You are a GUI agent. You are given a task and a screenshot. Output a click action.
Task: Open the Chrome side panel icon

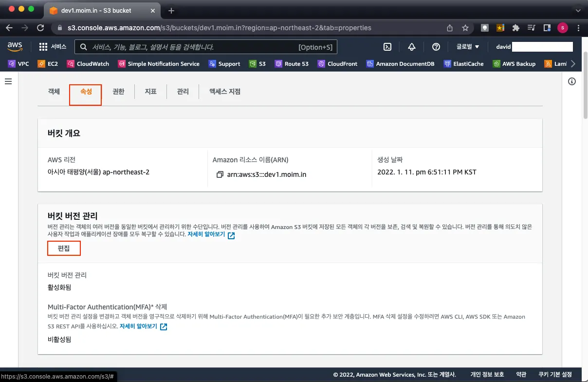point(547,28)
